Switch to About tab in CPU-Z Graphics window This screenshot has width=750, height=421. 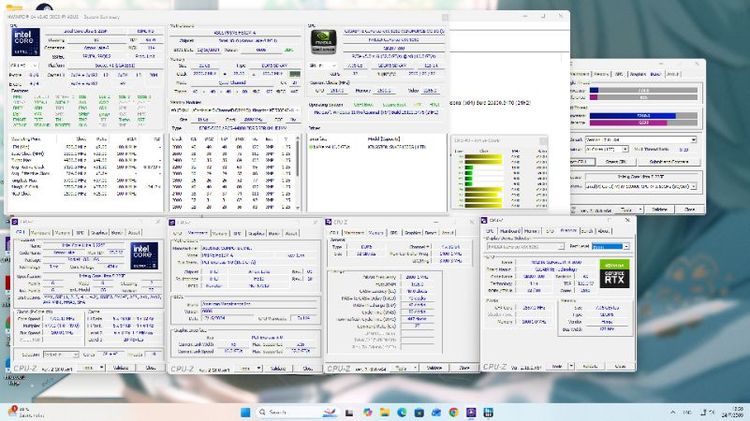(604, 231)
